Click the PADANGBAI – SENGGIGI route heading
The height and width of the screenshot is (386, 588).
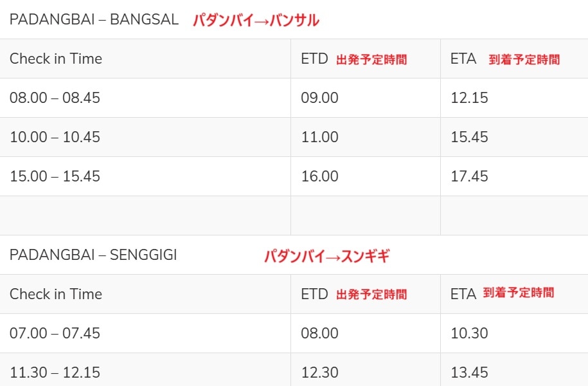click(93, 255)
